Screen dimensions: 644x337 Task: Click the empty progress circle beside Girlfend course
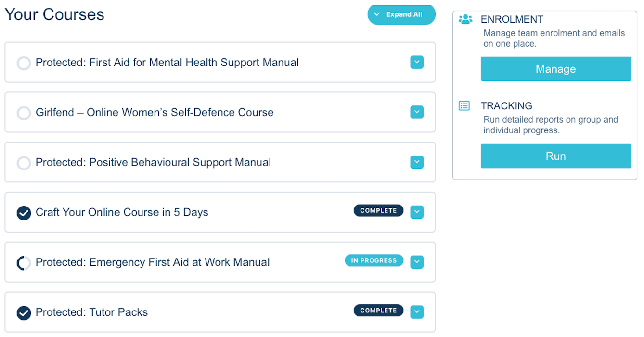(24, 113)
